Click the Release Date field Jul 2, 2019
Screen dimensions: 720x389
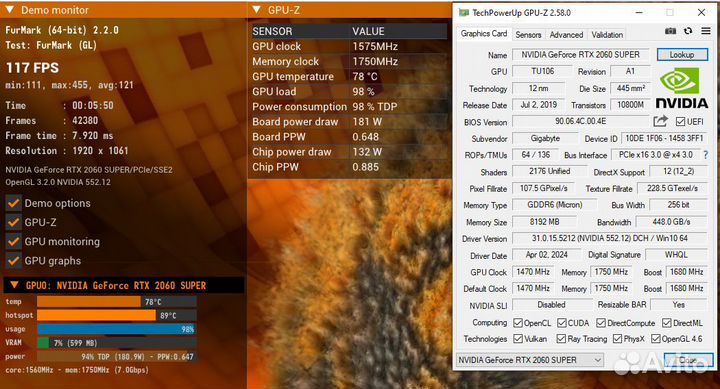click(x=539, y=105)
